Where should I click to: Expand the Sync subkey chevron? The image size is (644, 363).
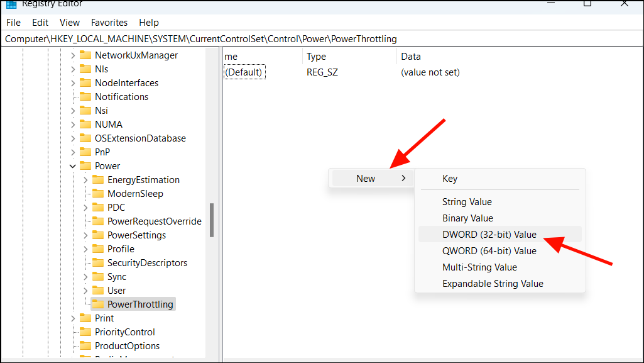click(x=85, y=277)
